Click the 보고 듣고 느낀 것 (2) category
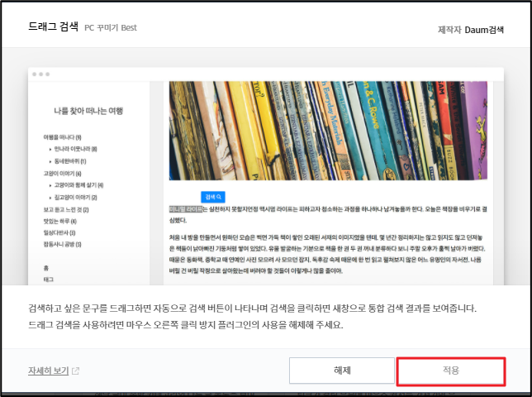The width and height of the screenshot is (532, 397). click(66, 210)
